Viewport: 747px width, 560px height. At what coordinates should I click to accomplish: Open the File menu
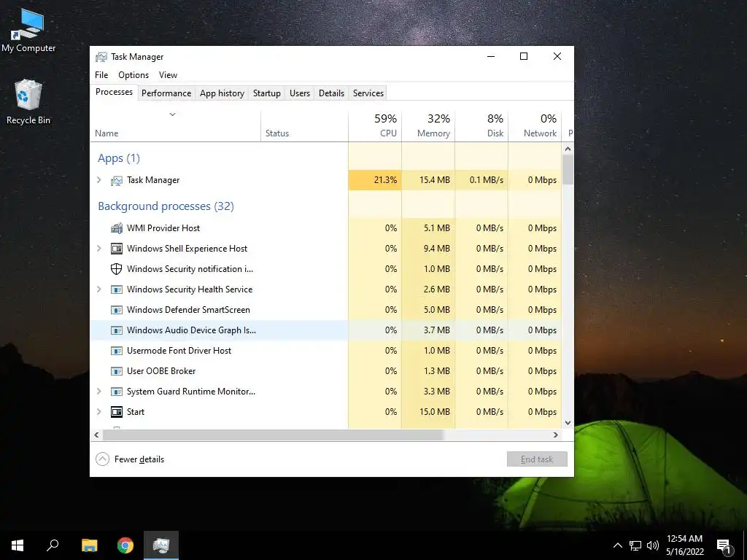click(x=101, y=75)
